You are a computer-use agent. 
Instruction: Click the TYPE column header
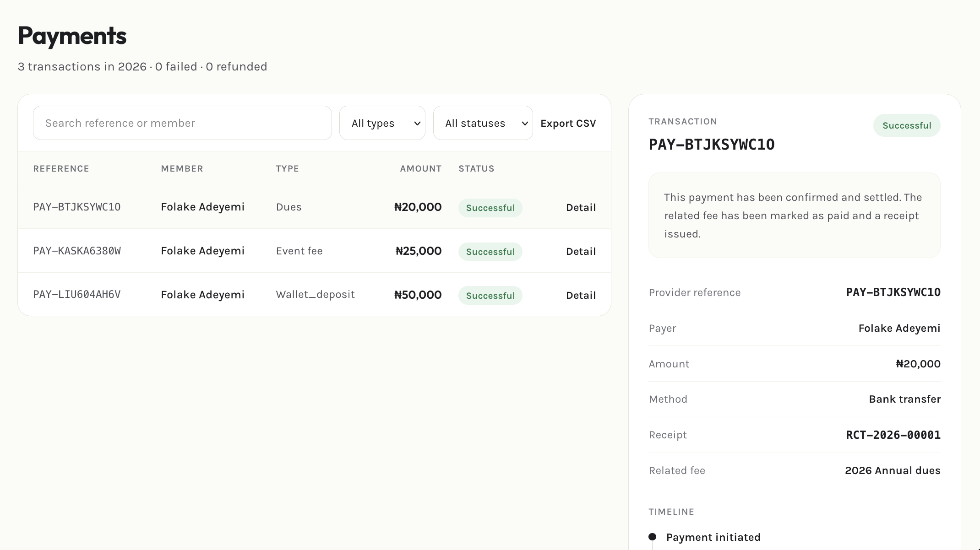coord(288,168)
